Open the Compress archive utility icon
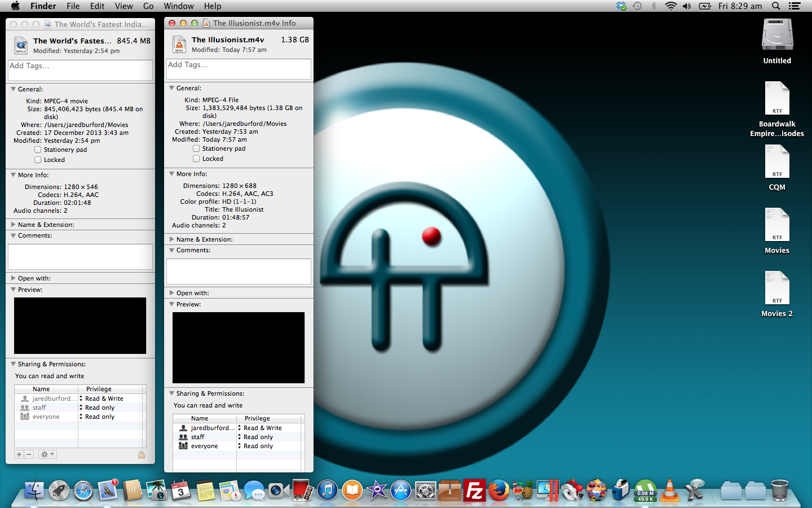Viewport: 812px width, 508px height. 450,490
